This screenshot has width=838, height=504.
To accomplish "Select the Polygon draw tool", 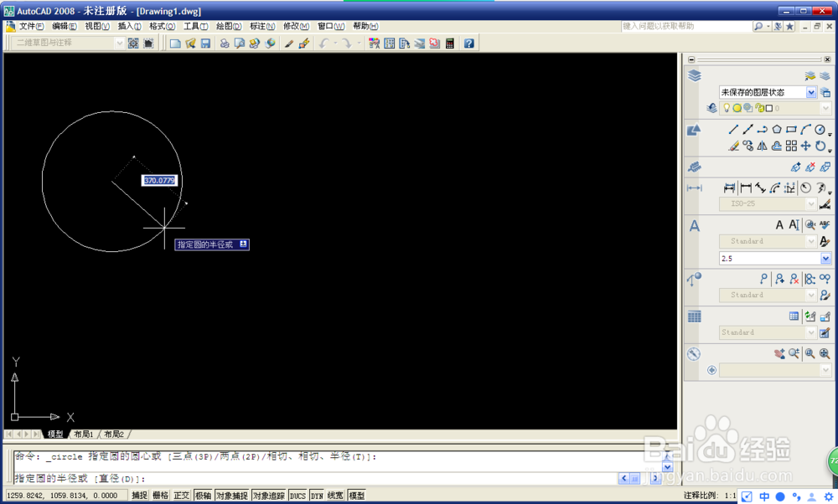I will 777,129.
